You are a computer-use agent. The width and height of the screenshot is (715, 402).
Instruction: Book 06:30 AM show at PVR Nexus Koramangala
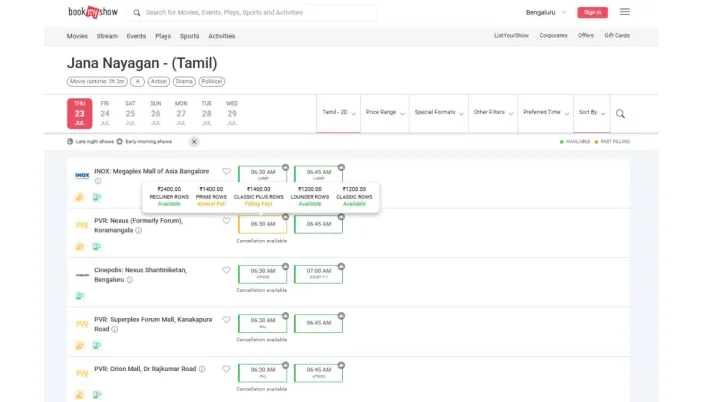click(x=263, y=224)
